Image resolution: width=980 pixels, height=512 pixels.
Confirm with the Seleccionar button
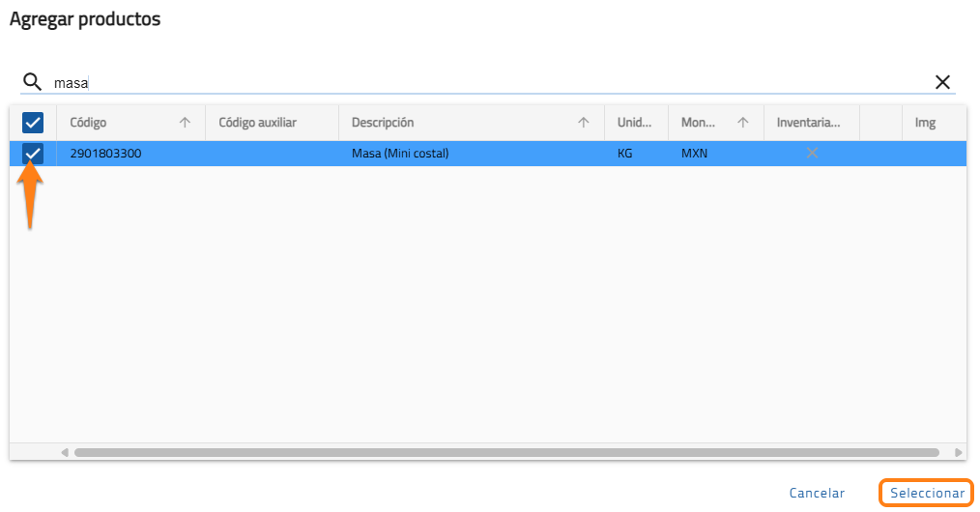[927, 493]
